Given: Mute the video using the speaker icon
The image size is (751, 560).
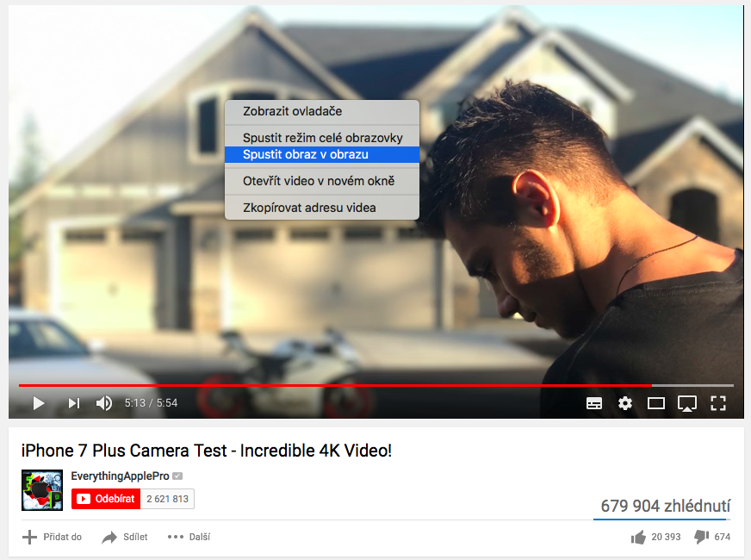Looking at the screenshot, I should click(104, 403).
